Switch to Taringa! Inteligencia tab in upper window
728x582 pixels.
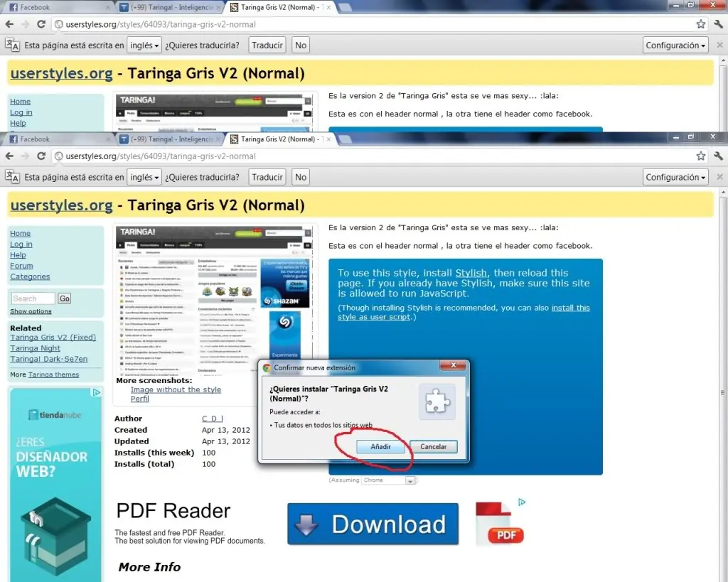pos(169,7)
